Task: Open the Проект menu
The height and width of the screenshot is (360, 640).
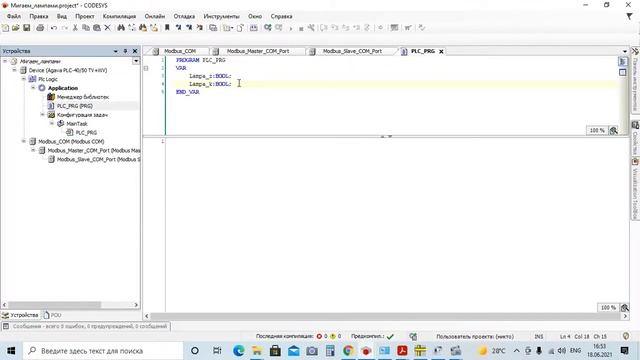Action: pos(85,16)
